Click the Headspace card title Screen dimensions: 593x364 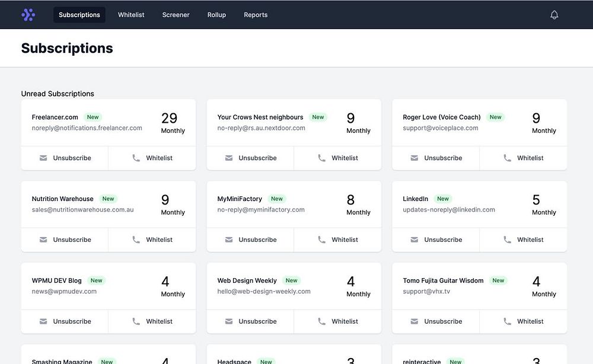[x=234, y=362]
